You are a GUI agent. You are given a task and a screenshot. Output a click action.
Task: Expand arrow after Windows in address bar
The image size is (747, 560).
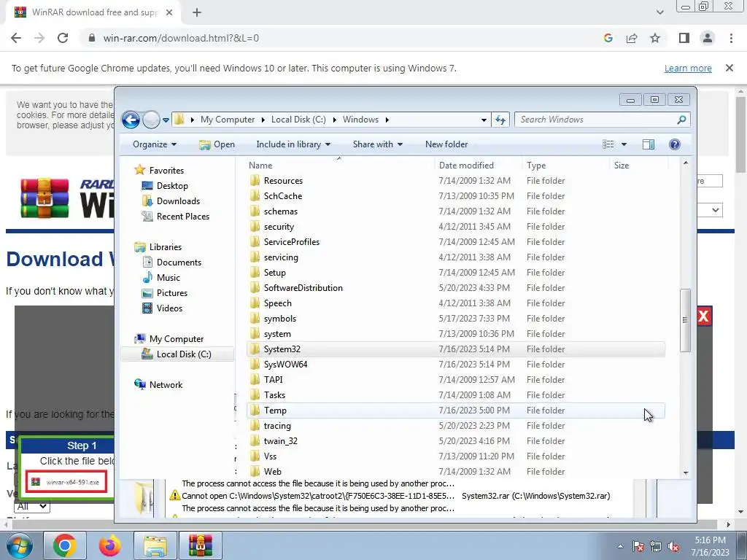point(387,120)
